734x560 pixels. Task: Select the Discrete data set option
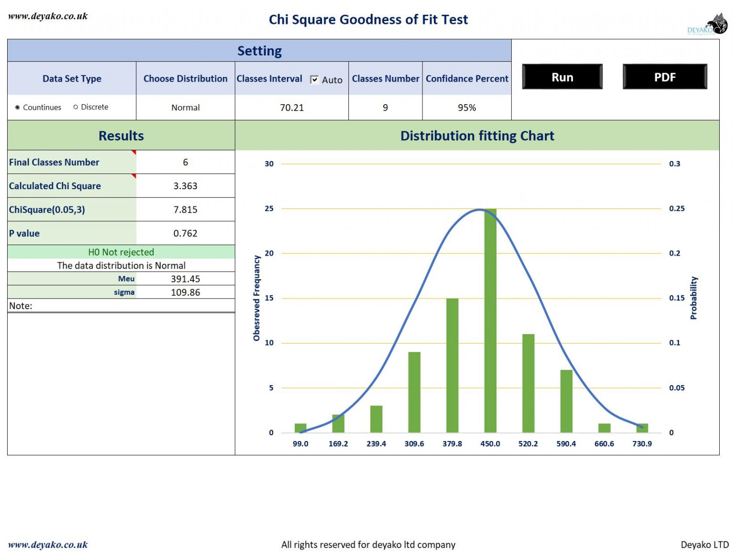tap(76, 107)
